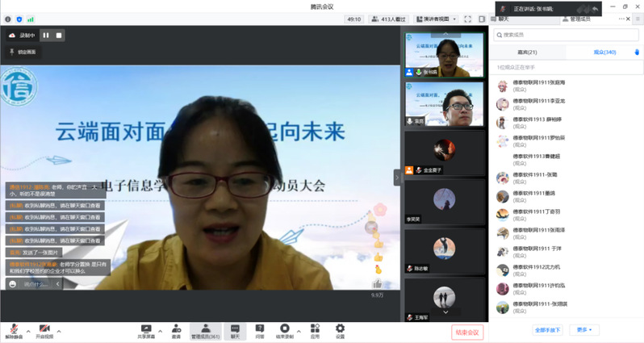Unmute the microphone (解除静音)
The width and height of the screenshot is (644, 343).
(14, 330)
